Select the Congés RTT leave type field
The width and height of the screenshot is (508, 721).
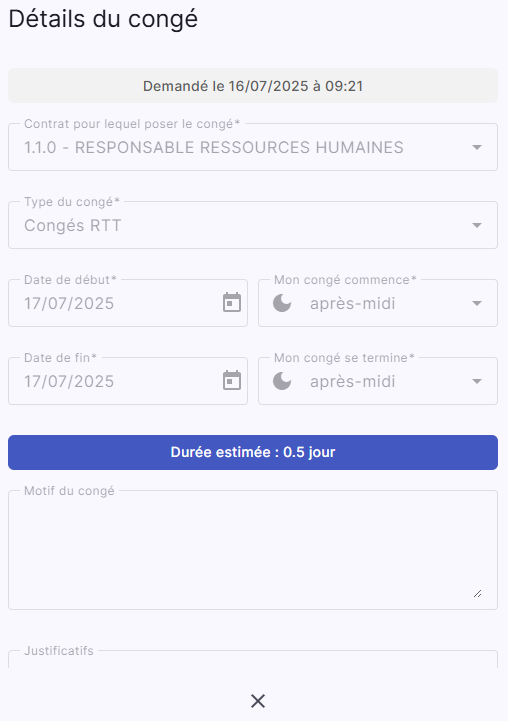pyautogui.click(x=253, y=225)
